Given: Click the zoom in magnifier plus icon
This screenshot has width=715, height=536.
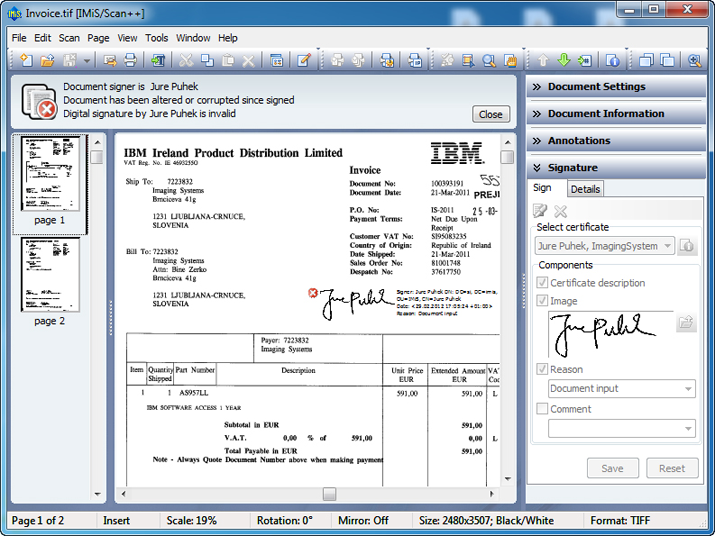Looking at the screenshot, I should [694, 60].
